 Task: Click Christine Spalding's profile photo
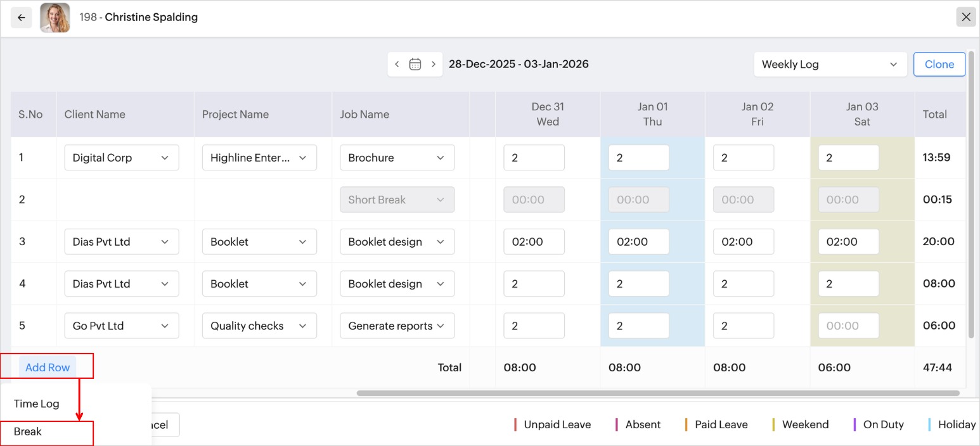(55, 18)
